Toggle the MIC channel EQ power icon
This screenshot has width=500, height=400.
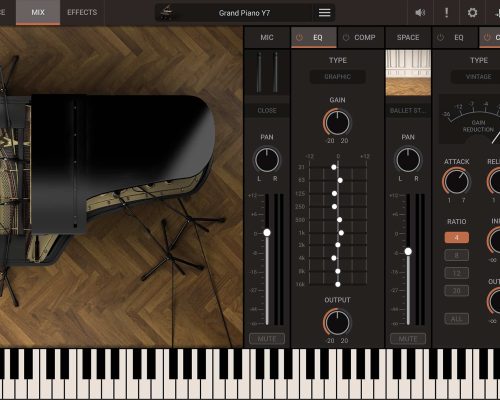(299, 37)
